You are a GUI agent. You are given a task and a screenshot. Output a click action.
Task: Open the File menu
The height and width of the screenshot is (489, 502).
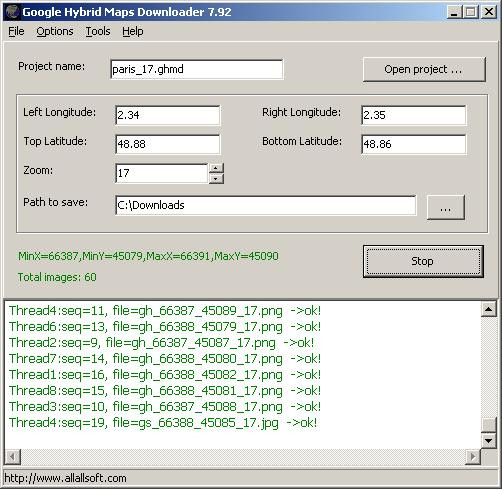(x=16, y=31)
